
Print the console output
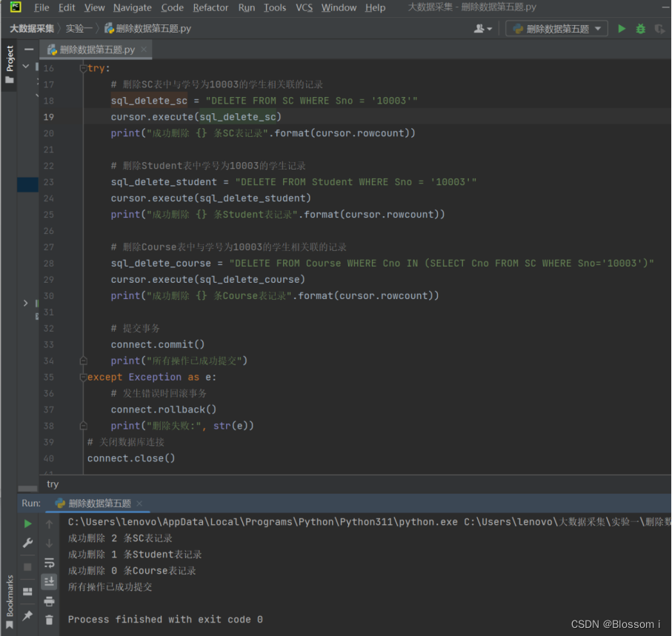pyautogui.click(x=50, y=601)
